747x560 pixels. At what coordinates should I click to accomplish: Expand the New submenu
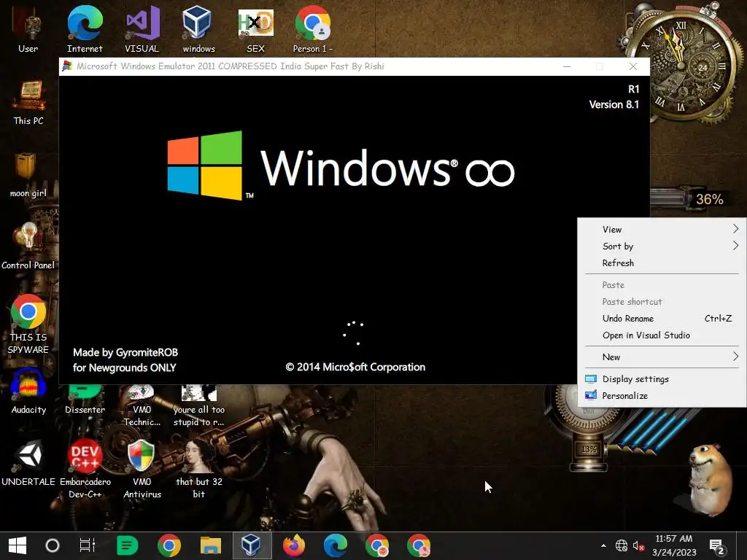coord(662,357)
